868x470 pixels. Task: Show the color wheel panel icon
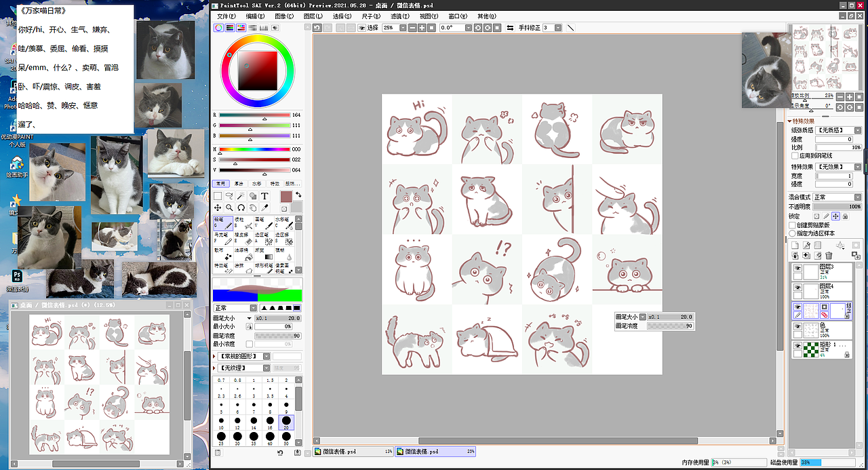tap(218, 28)
